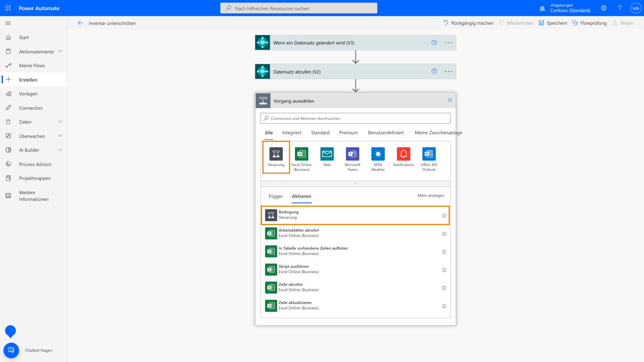Show info for Skript ausführen action
This screenshot has height=362, width=644.
(x=444, y=270)
